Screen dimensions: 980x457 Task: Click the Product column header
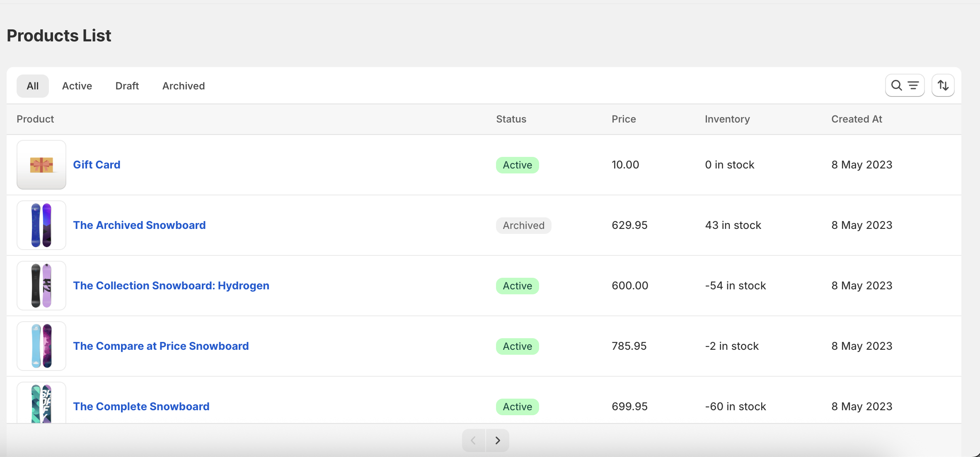click(x=35, y=119)
